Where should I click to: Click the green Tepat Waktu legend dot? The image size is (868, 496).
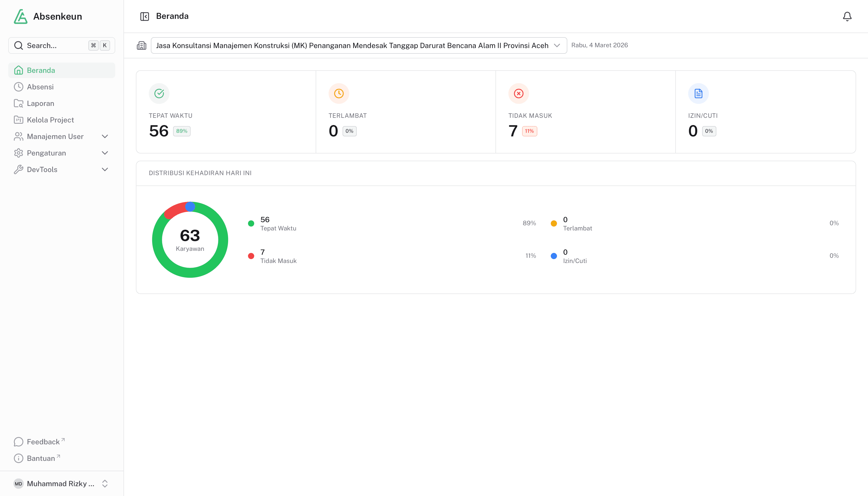[x=251, y=223]
